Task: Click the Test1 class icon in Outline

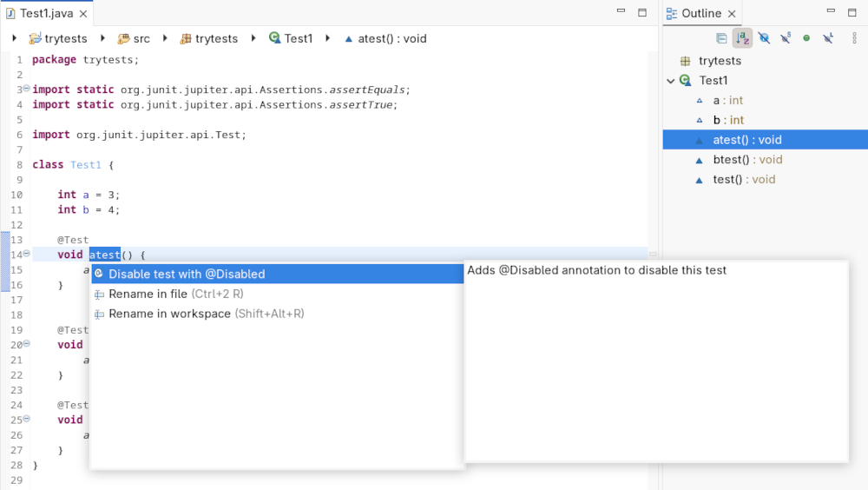Action: (x=686, y=81)
